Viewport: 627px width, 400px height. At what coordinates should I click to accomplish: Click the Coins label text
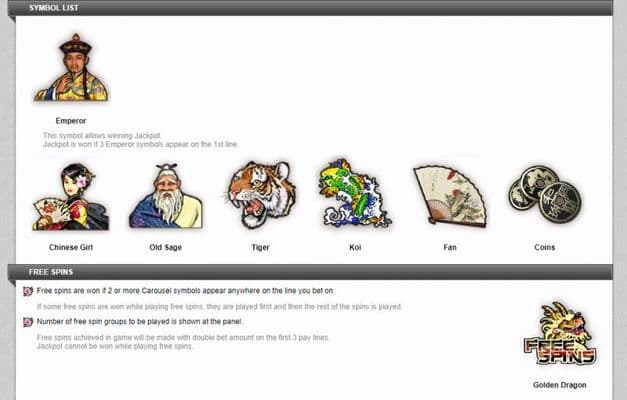[x=545, y=247]
